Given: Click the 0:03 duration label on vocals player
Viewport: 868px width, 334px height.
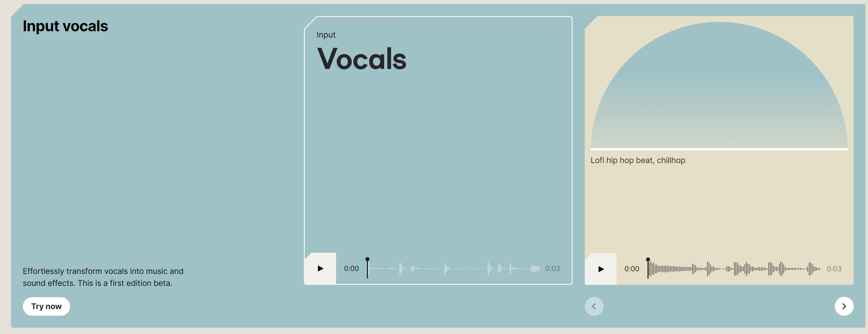Looking at the screenshot, I should [x=552, y=269].
